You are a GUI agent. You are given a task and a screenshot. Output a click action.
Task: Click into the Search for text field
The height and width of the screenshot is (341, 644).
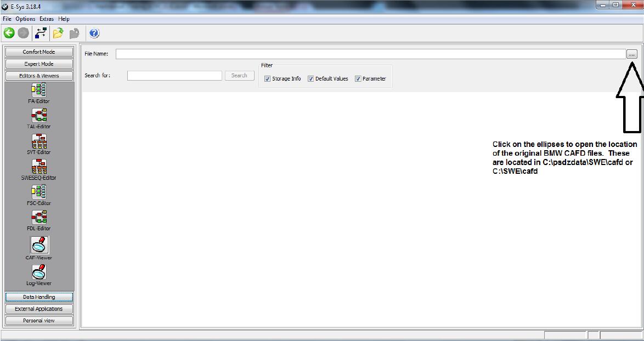point(174,76)
